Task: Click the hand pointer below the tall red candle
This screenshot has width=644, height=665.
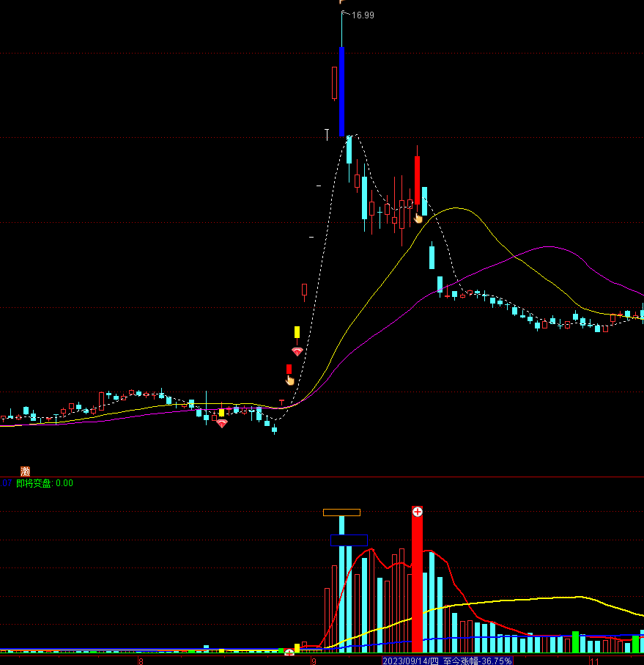Action: tap(418, 218)
